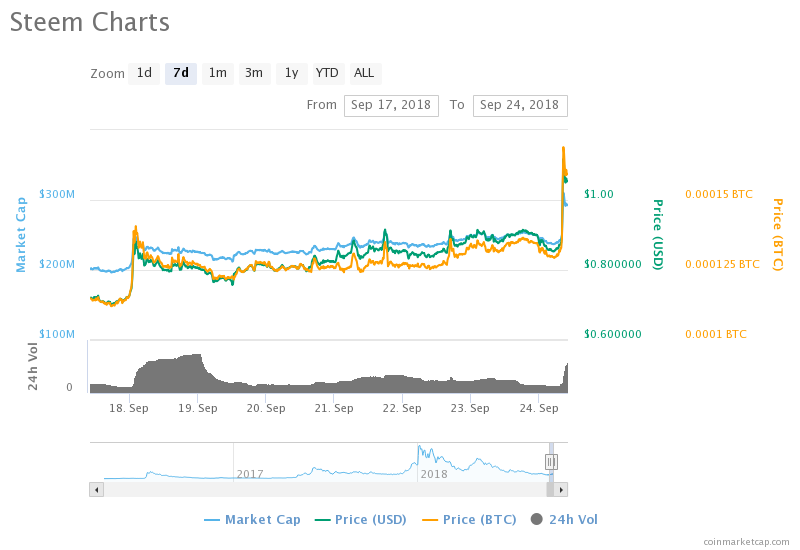Click the Price (BTC) axis title
The width and height of the screenshot is (800, 550).
point(778,235)
